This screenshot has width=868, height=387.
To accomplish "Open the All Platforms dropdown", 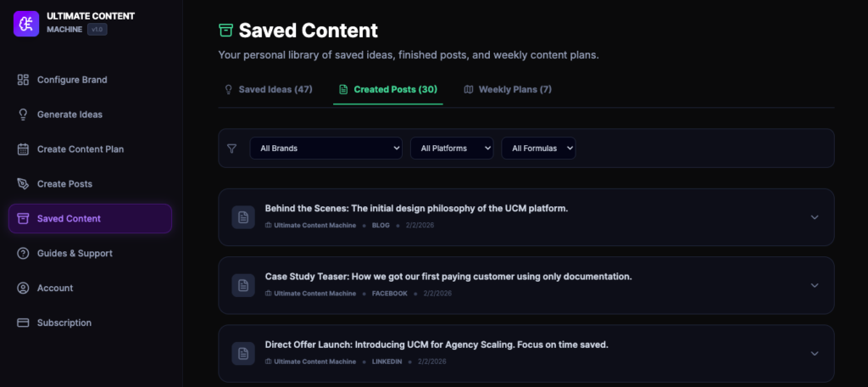I will point(452,149).
